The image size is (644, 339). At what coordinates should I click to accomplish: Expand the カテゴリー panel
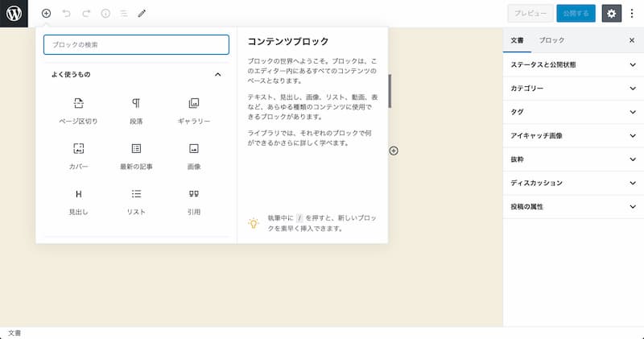(573, 89)
